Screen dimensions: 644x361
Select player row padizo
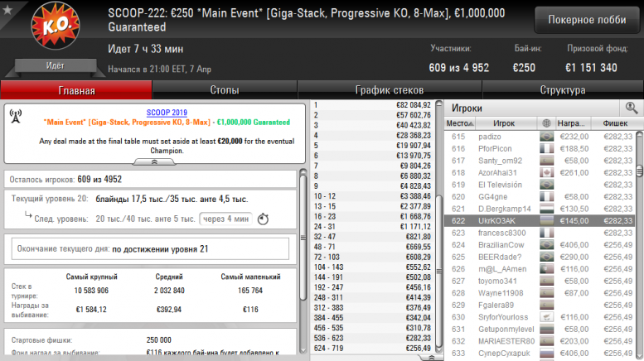[540, 137]
